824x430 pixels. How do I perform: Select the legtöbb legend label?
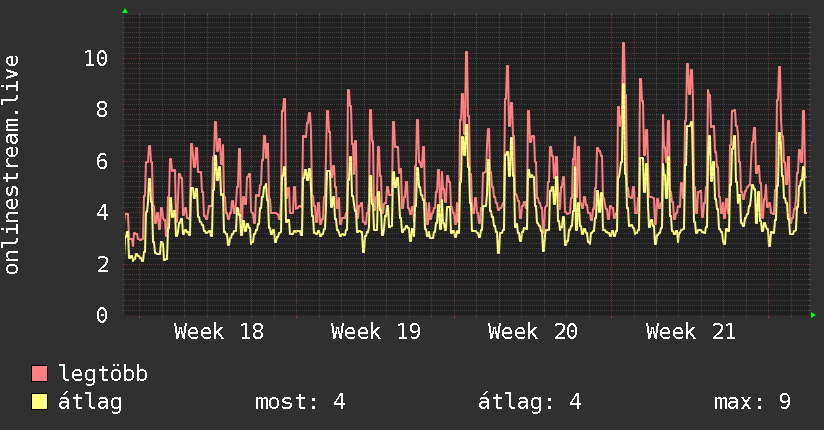click(x=103, y=374)
